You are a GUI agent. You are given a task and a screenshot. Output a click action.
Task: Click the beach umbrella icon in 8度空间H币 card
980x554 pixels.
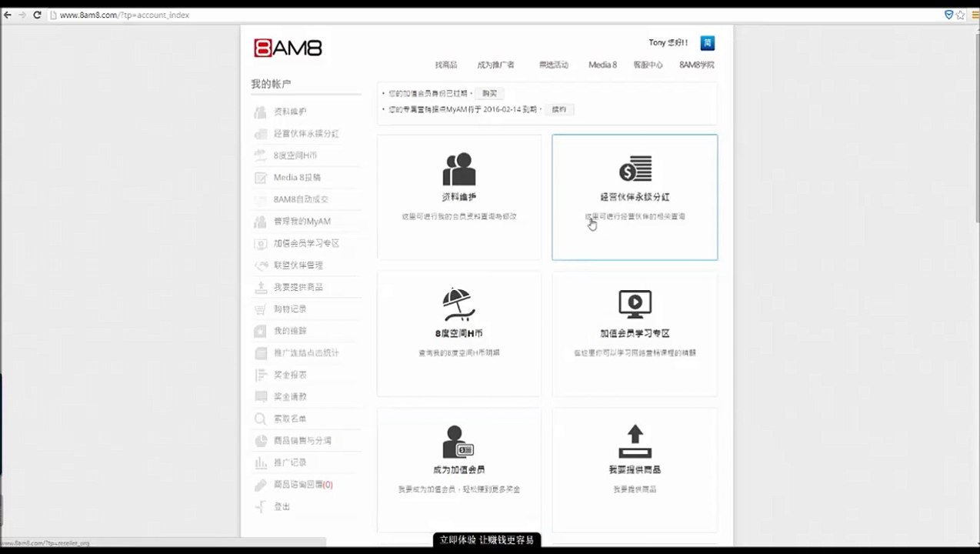point(459,305)
